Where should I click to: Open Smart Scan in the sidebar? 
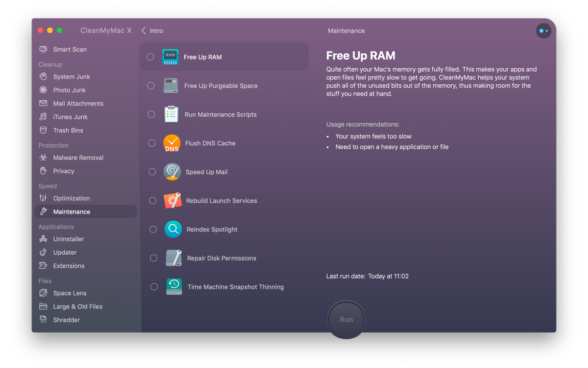[x=86, y=49]
